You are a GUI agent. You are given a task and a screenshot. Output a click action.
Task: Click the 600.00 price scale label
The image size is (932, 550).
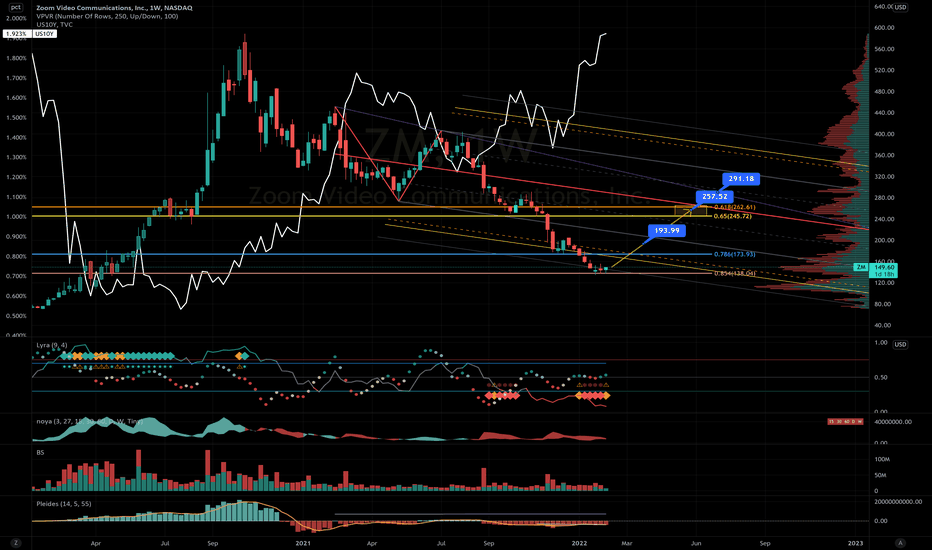(x=884, y=28)
